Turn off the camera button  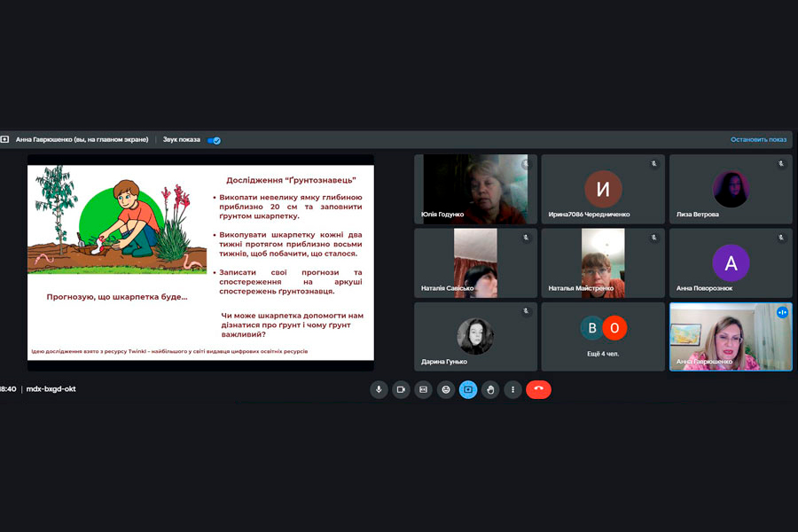tap(401, 389)
